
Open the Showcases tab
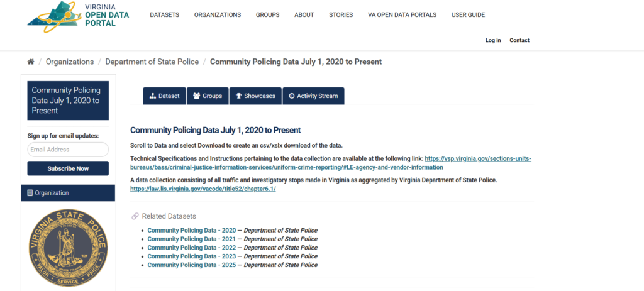[255, 96]
